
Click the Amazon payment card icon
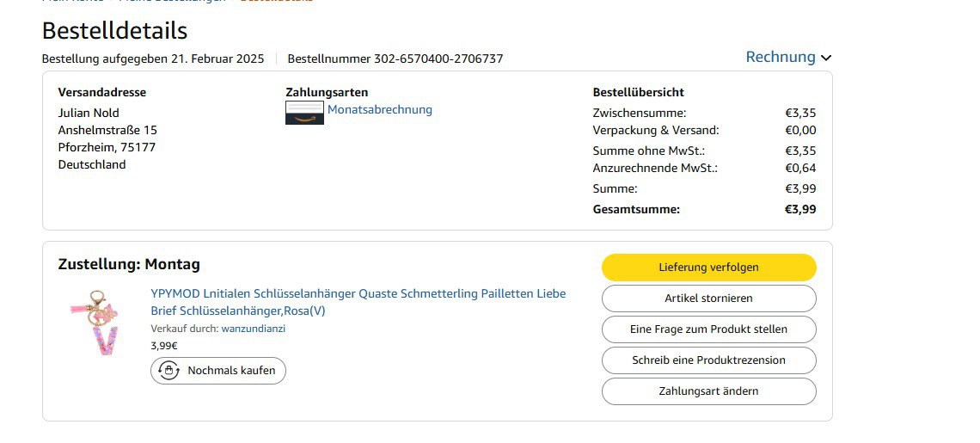point(304,113)
